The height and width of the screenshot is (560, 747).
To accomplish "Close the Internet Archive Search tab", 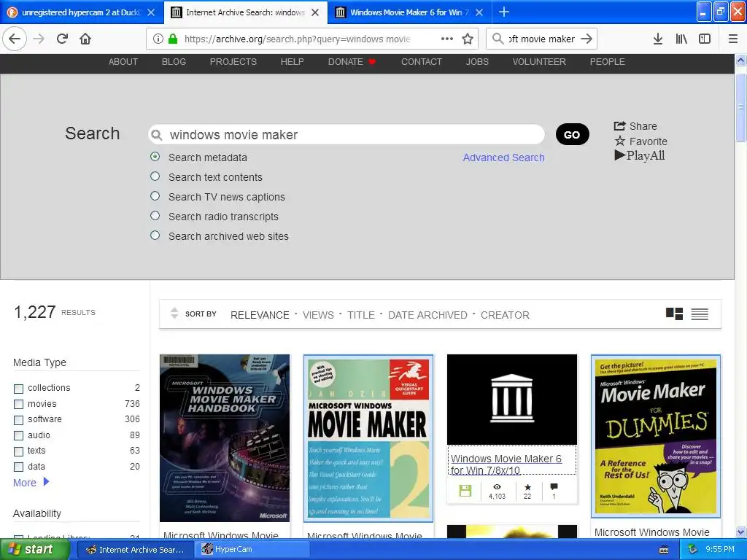I will (315, 12).
